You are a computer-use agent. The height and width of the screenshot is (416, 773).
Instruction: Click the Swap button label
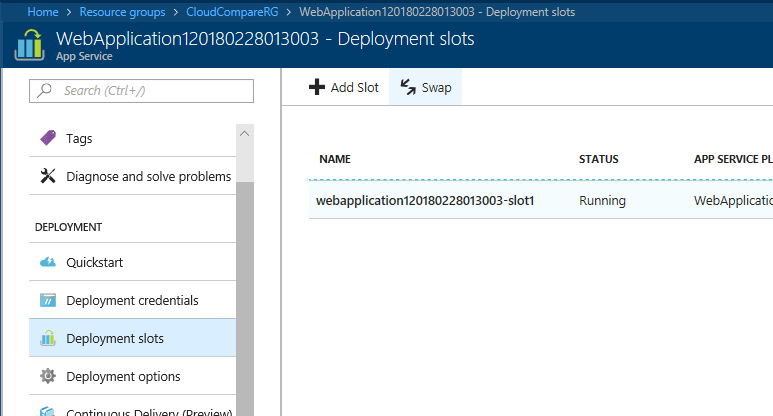pyautogui.click(x=436, y=88)
